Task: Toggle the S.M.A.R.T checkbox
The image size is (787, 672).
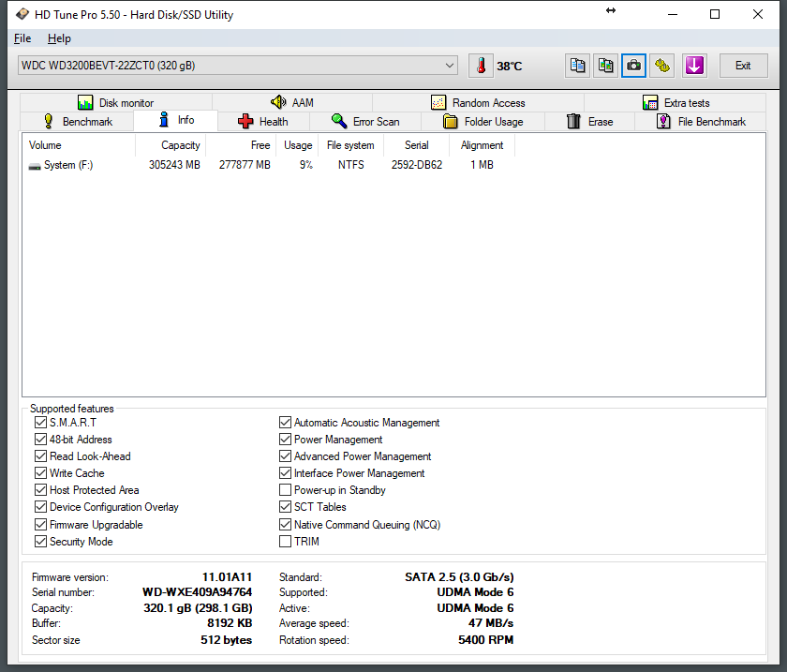Action: coord(40,423)
